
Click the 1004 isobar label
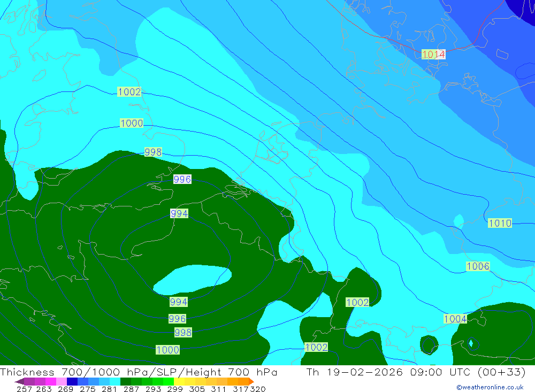coord(455,319)
